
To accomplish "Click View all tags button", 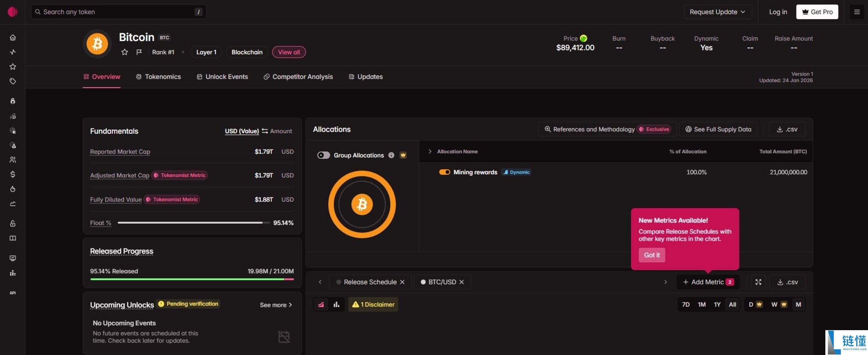I will pyautogui.click(x=289, y=52).
